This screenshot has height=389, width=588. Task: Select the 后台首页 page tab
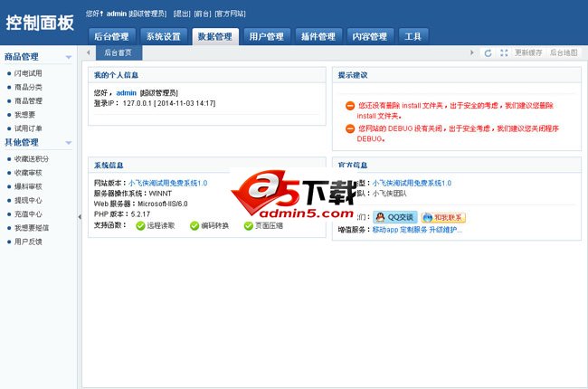[119, 52]
